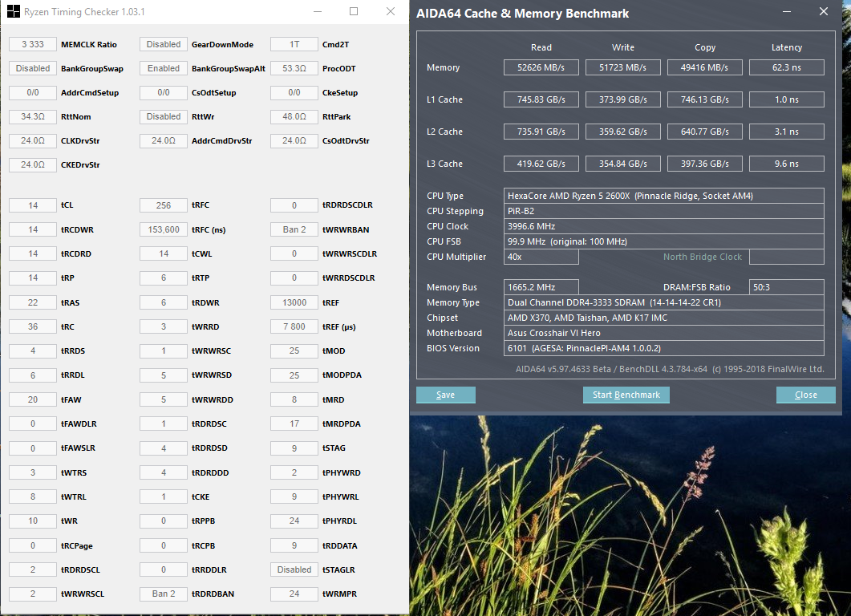
Task: Click the tRAS value 22
Action: [33, 302]
